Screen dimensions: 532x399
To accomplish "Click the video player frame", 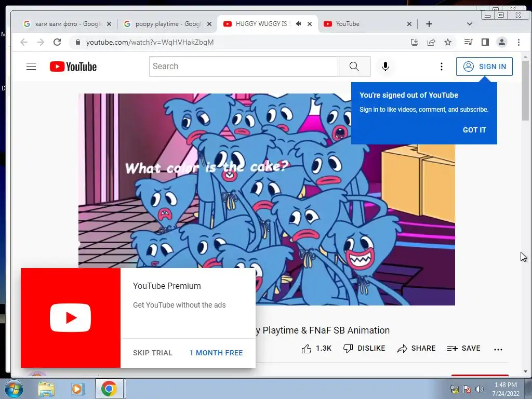I will [267, 199].
